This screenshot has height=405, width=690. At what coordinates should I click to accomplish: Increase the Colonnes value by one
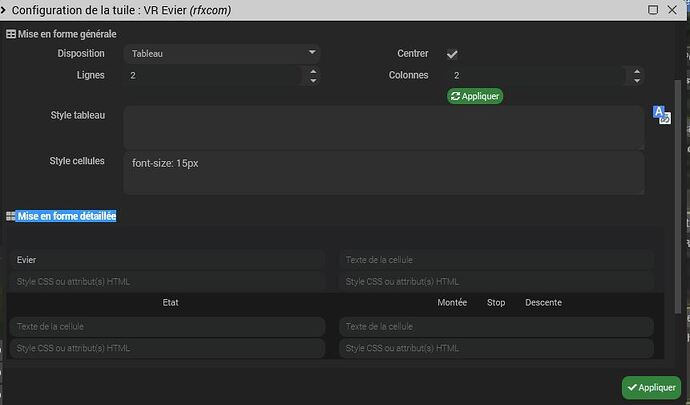(634, 70)
